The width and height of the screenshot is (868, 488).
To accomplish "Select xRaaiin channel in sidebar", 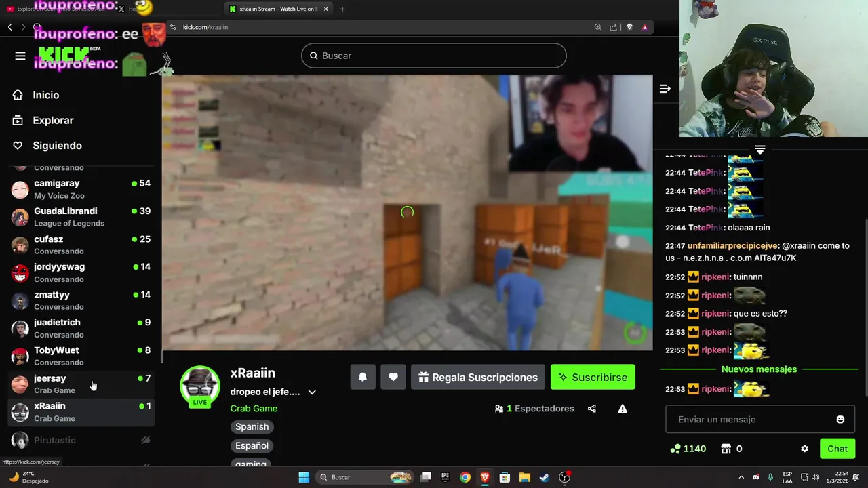I will pos(81,412).
